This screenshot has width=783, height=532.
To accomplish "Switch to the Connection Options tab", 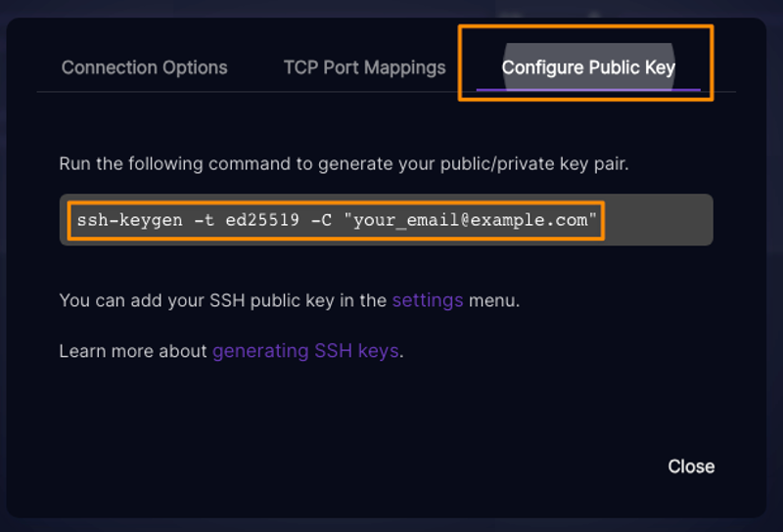I will pyautogui.click(x=144, y=67).
